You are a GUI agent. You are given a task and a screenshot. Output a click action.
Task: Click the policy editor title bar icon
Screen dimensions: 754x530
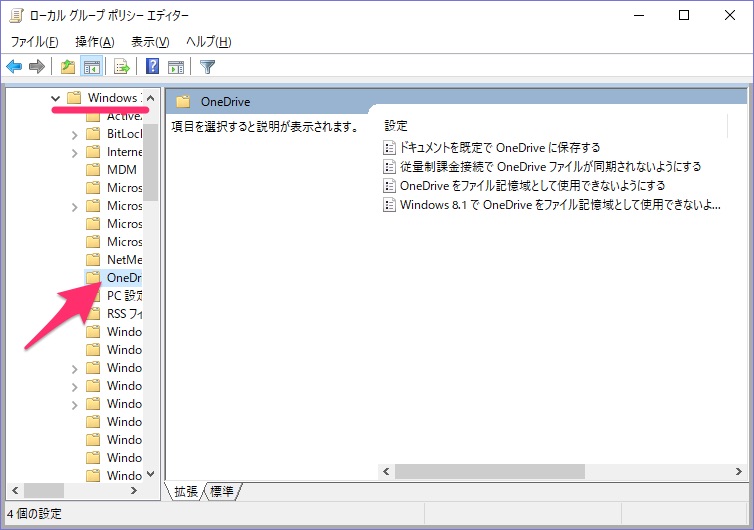click(16, 15)
